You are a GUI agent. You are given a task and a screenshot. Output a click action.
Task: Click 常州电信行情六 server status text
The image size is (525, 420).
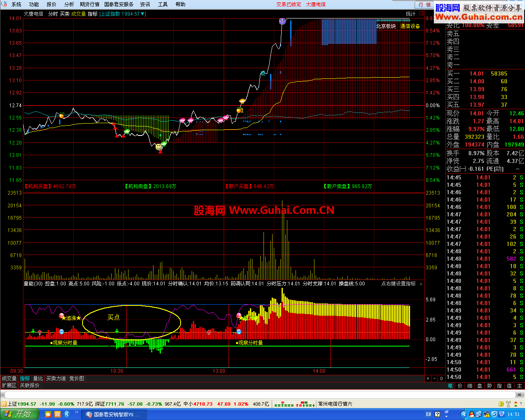click(335, 404)
